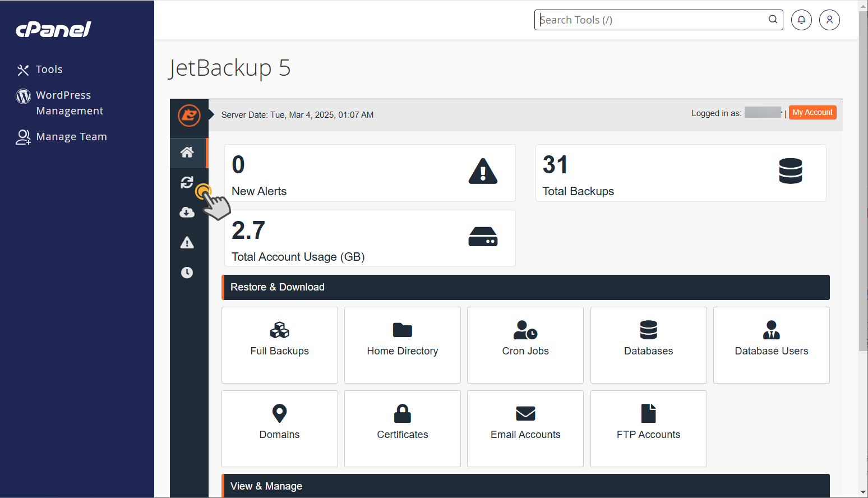868x498 pixels.
Task: Click the My Account button
Action: [x=812, y=113]
